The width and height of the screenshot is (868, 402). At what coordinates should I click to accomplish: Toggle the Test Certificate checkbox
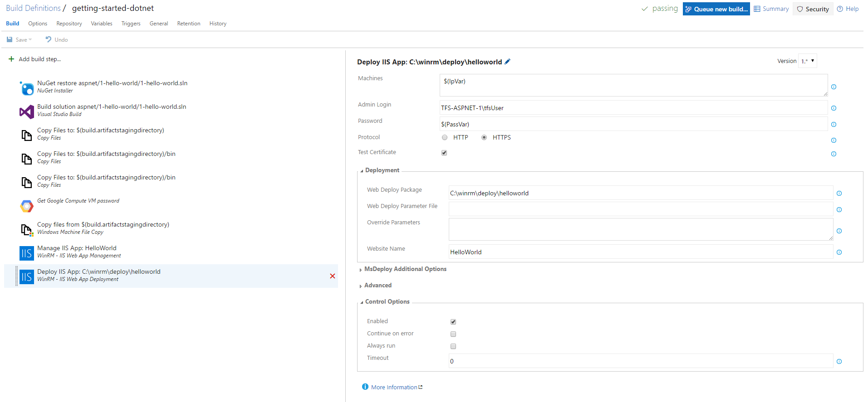point(444,153)
